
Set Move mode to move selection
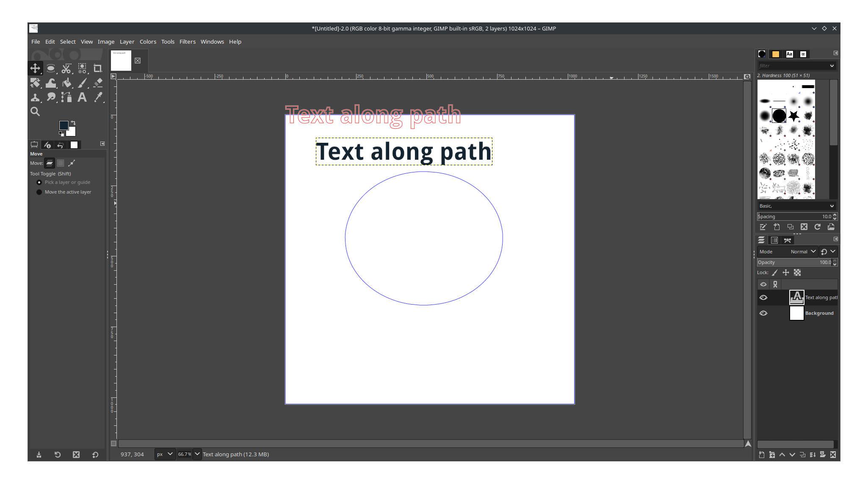(61, 163)
